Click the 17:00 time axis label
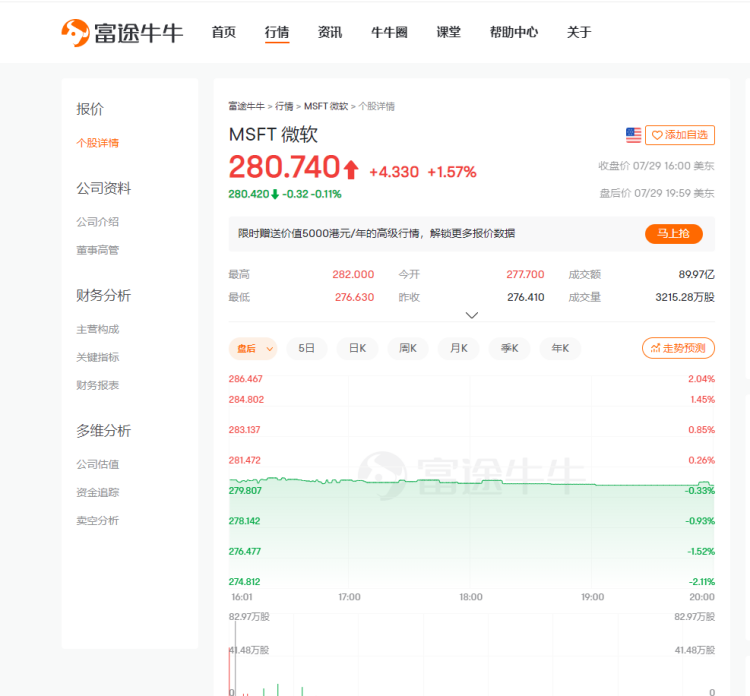This screenshot has height=696, width=750. click(x=349, y=597)
